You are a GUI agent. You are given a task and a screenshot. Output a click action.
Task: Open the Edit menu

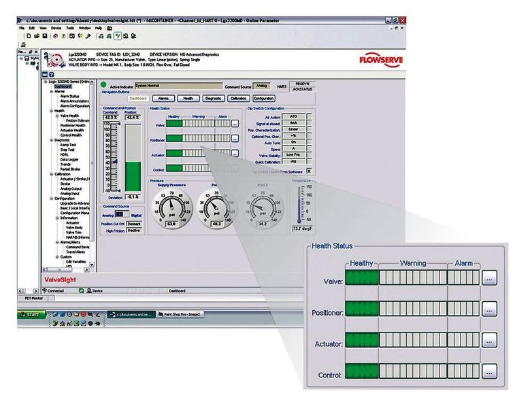point(31,28)
